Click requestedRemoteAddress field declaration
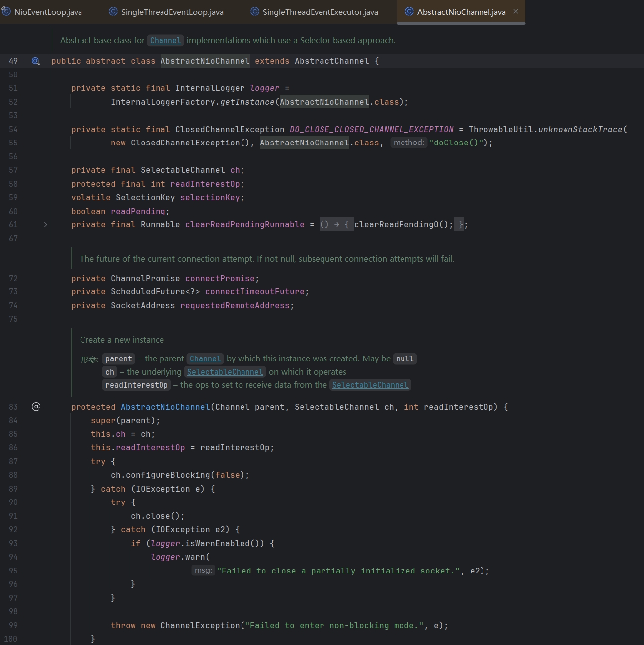This screenshot has width=644, height=645. [235, 305]
